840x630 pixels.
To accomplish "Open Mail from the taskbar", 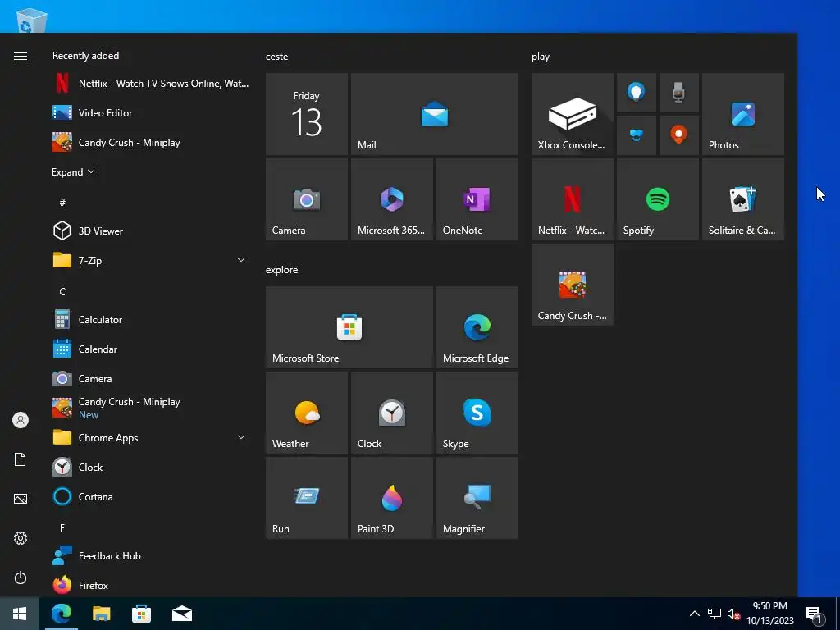I will tap(182, 614).
